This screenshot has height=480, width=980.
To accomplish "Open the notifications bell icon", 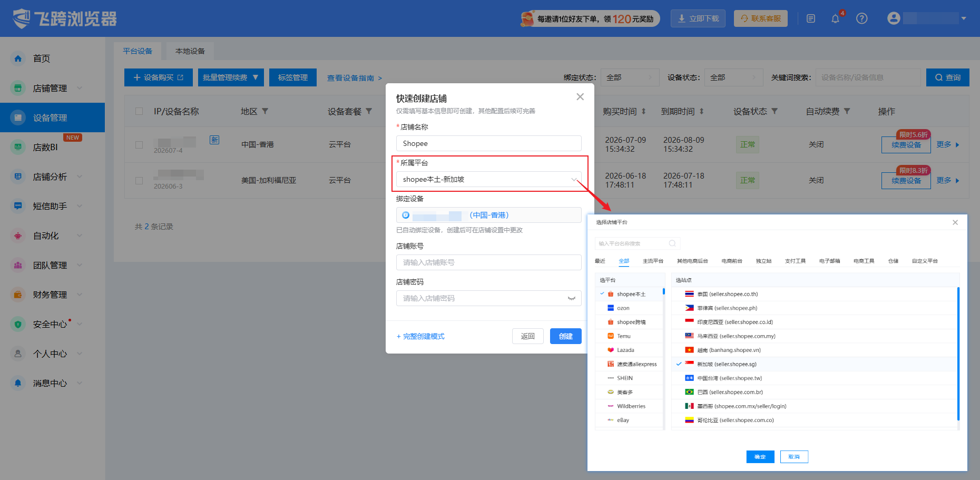I will pyautogui.click(x=835, y=19).
